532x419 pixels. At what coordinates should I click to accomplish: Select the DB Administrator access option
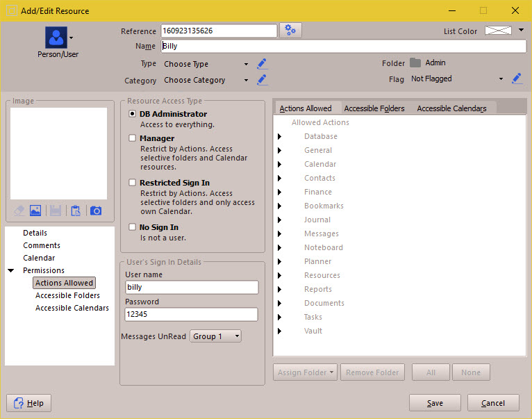(133, 114)
